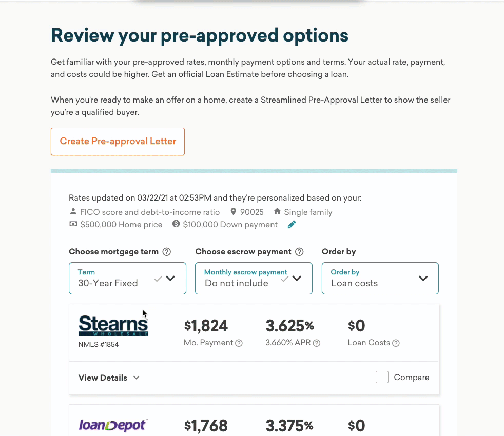
Task: Click the location pin icon beside 90025
Action: coord(234,212)
